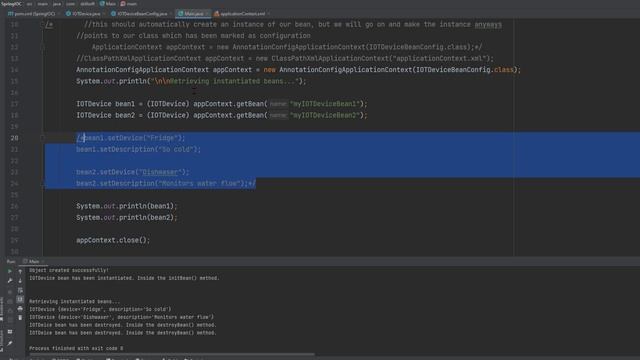Image resolution: width=640 pixels, height=360 pixels.
Task: Click 'Process finished with exit code 0'
Action: click(x=76, y=348)
